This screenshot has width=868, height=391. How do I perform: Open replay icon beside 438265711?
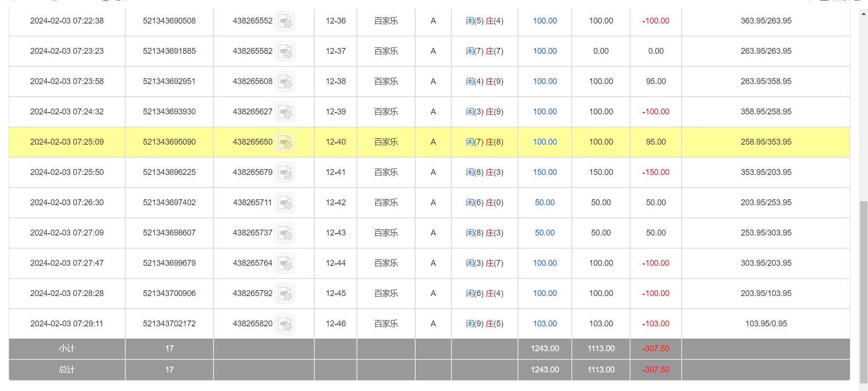[285, 203]
